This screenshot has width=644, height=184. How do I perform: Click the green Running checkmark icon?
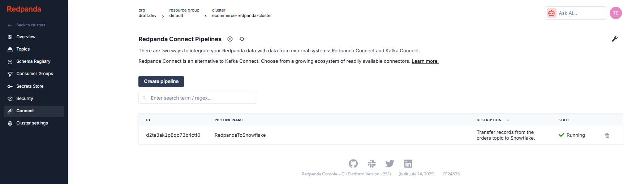tap(562, 135)
